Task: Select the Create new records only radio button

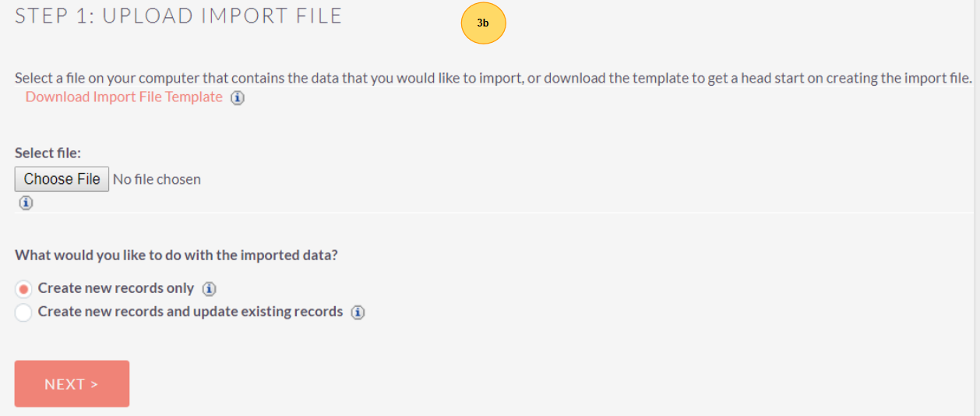Action: click(23, 289)
